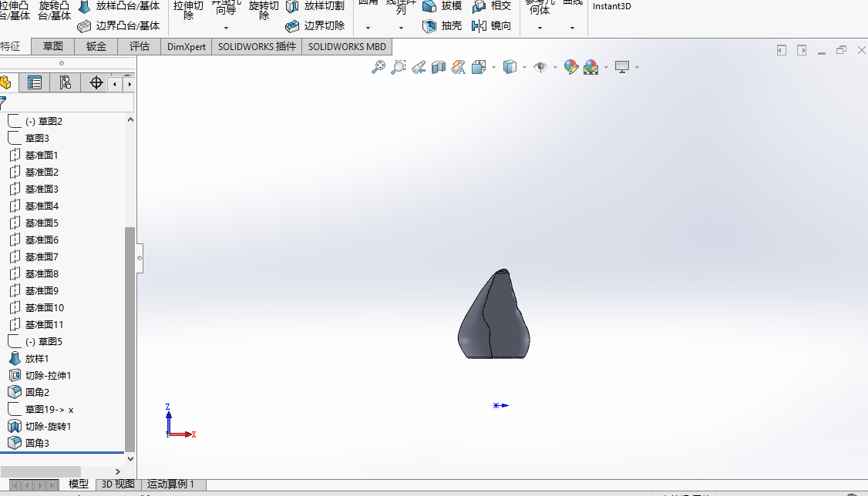Toggle hide/show items eye icon
Viewport: 868px width, 496px height.
click(x=540, y=68)
